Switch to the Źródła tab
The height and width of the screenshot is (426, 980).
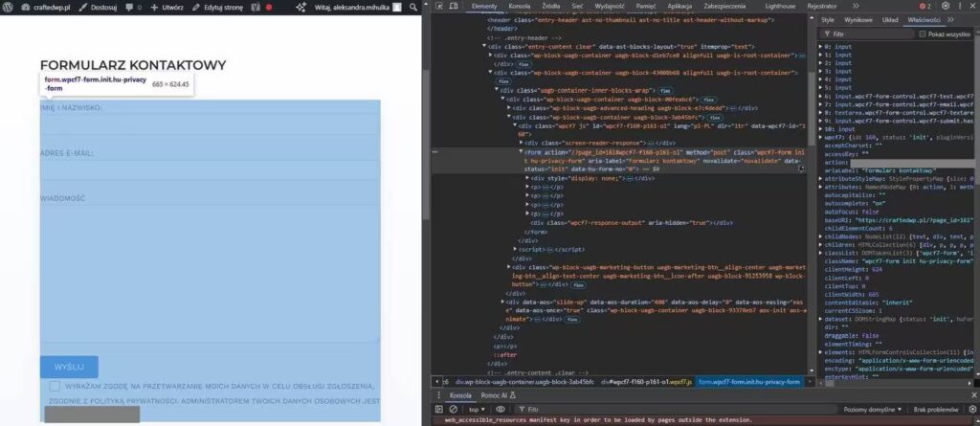coord(551,6)
